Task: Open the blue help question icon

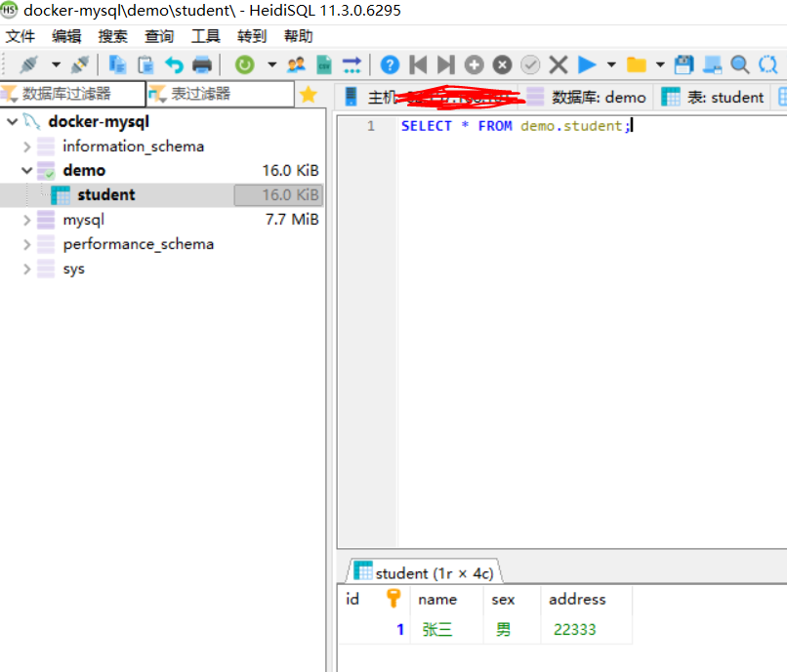Action: point(390,64)
